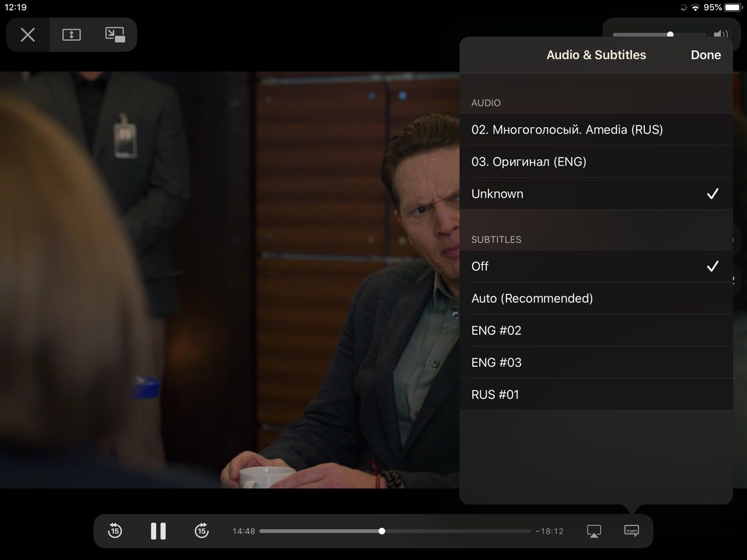Skip forward 15 seconds
Screen dimensions: 747x560
[201, 531]
